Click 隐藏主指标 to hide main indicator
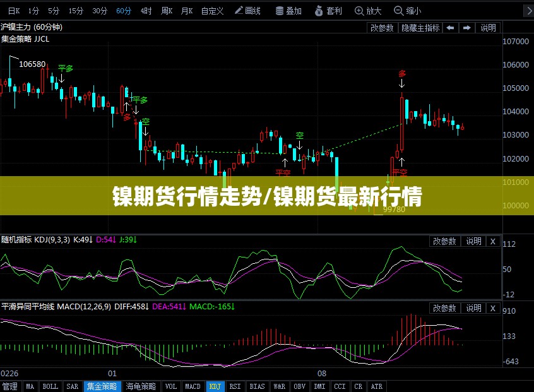 (x=420, y=28)
